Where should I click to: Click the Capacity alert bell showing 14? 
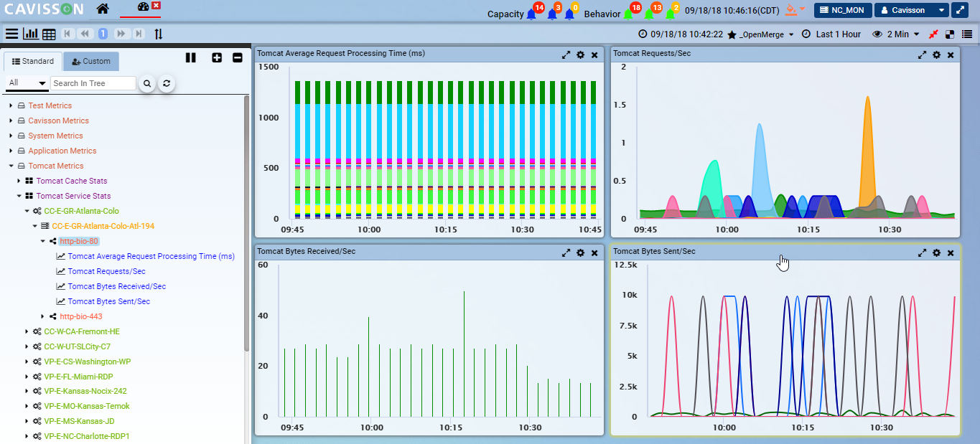click(x=532, y=13)
